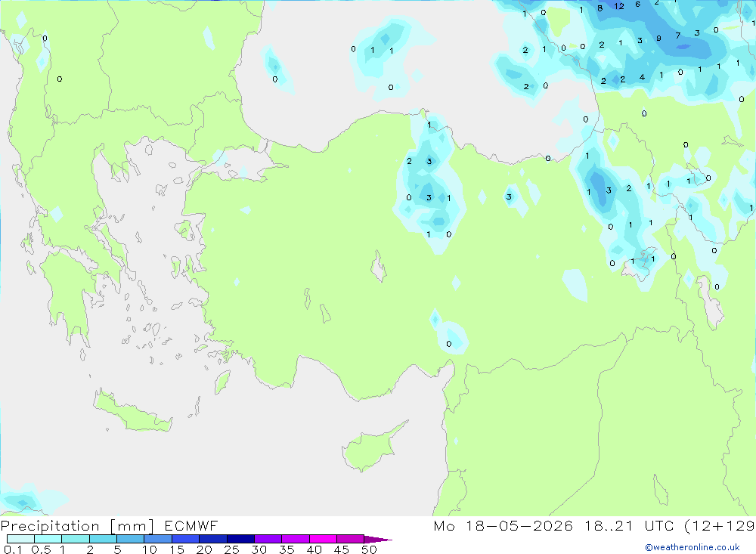756x554 pixels.
Task: Click the precipitation value "7" on map
Action: tap(678, 36)
